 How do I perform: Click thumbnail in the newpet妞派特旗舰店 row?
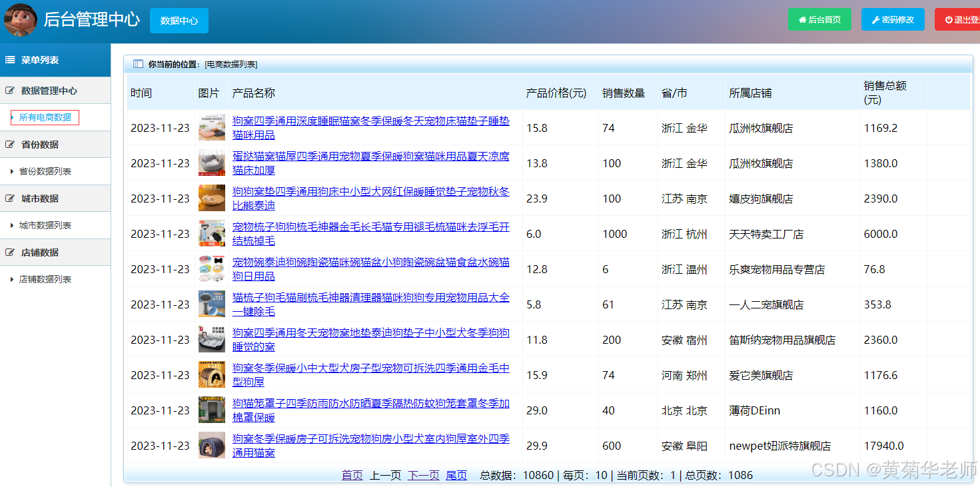click(212, 446)
